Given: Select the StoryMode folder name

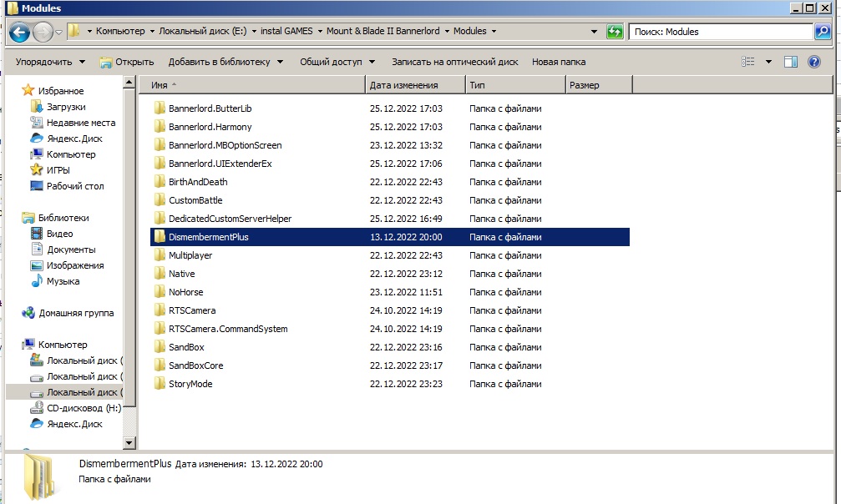Looking at the screenshot, I should point(190,384).
